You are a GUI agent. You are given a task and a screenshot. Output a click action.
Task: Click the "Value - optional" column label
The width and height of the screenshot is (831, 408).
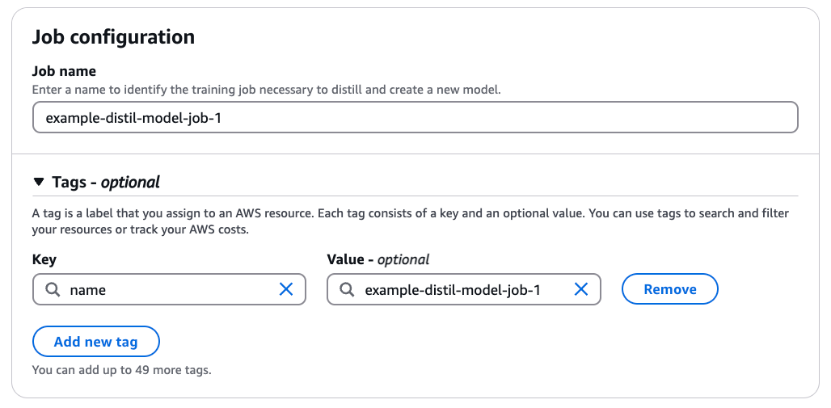click(378, 259)
